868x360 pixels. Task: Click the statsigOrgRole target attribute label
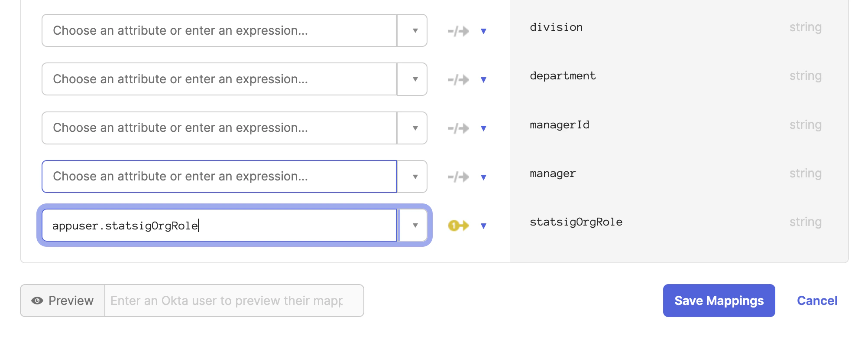tap(576, 222)
